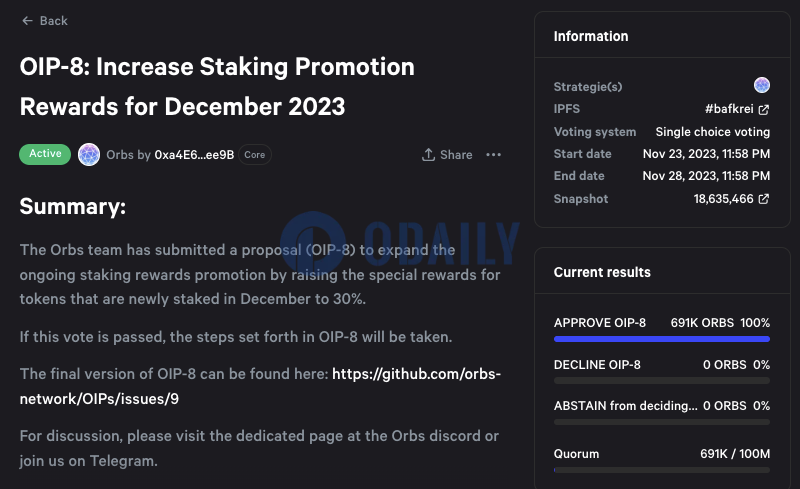
Task: Open the GitHub OIPs issues link
Action: pyautogui.click(x=260, y=386)
